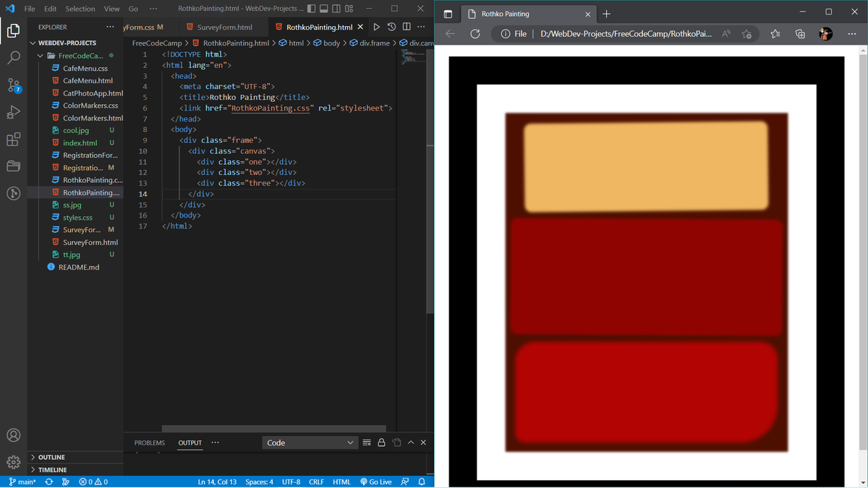Start Go Live server
Screen dimensions: 868x488
pyautogui.click(x=375, y=481)
